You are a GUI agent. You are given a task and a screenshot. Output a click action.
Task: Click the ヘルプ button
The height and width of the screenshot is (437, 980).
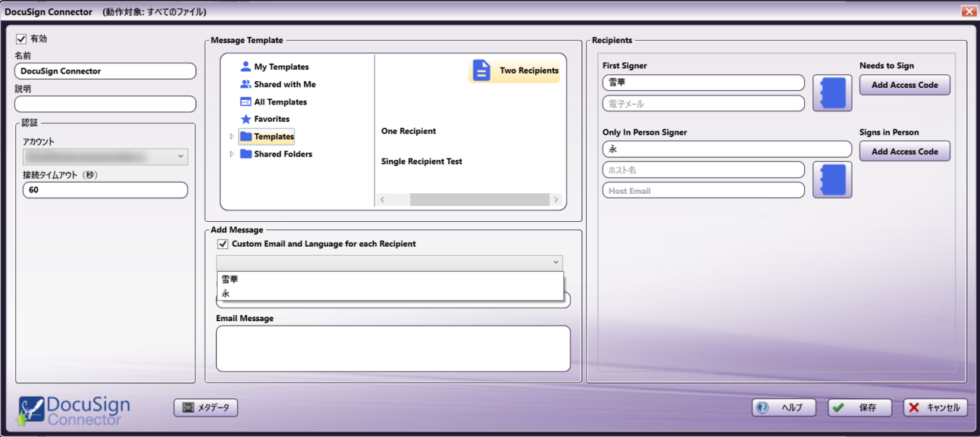[x=784, y=407]
